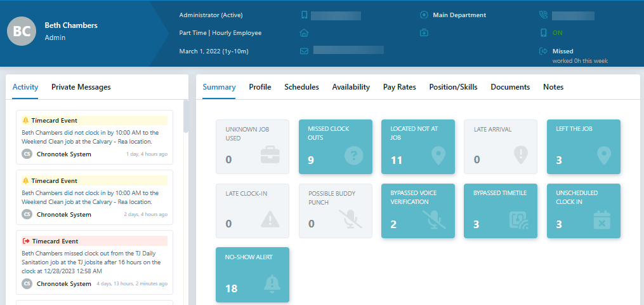Open the Located Not At Job card showing 11
The image size is (644, 305).
point(418,147)
